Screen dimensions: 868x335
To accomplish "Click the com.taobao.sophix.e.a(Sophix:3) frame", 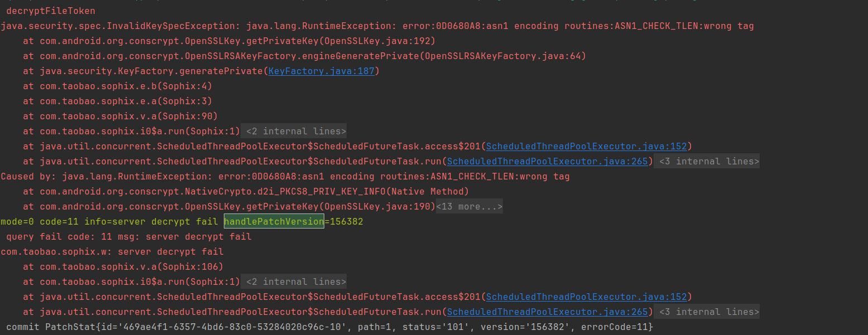I will tap(118, 101).
